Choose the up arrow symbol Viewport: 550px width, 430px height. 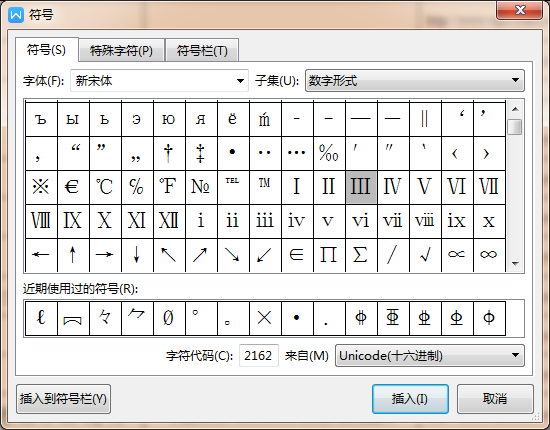coord(73,255)
